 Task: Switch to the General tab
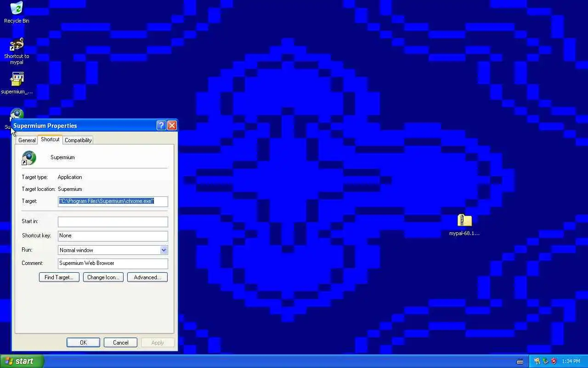tap(27, 140)
